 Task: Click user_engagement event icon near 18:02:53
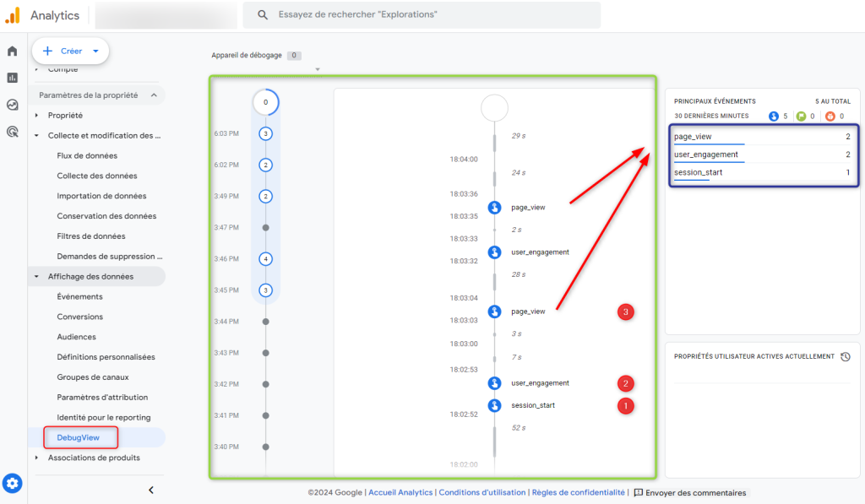coord(494,382)
